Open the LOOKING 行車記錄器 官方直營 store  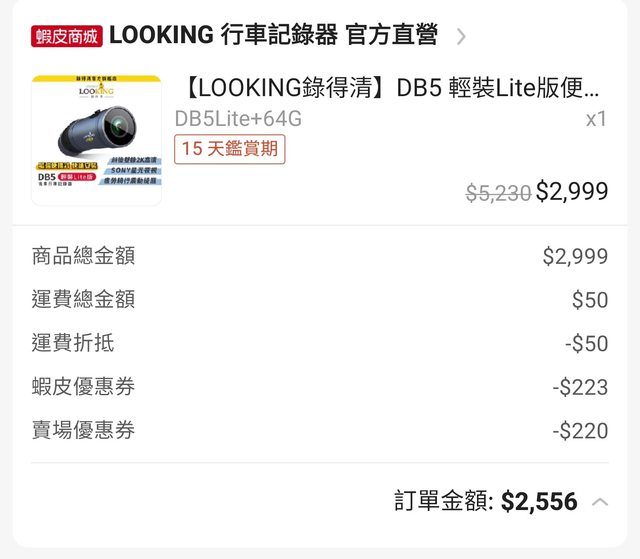tap(273, 36)
